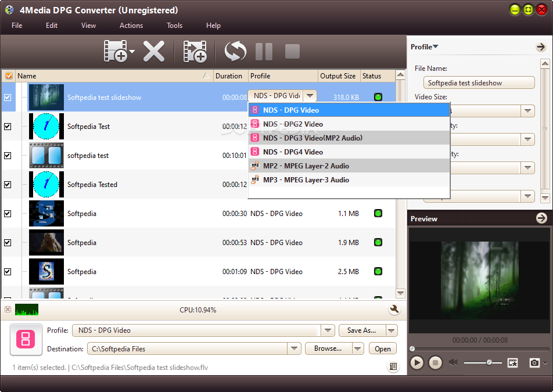Select NDS - DPG Video option
Viewport: 553px width, 392px height.
point(349,110)
